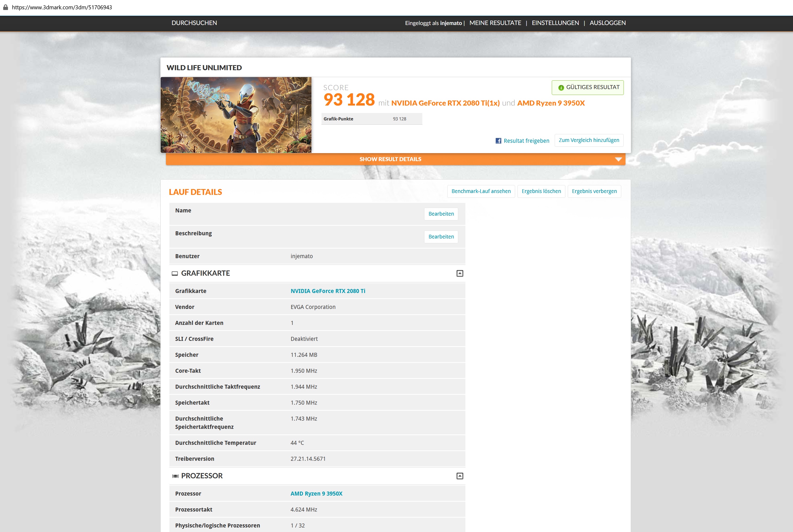The image size is (793, 532).
Task: Collapse the GRAFIKKARTE section
Action: coord(460,274)
